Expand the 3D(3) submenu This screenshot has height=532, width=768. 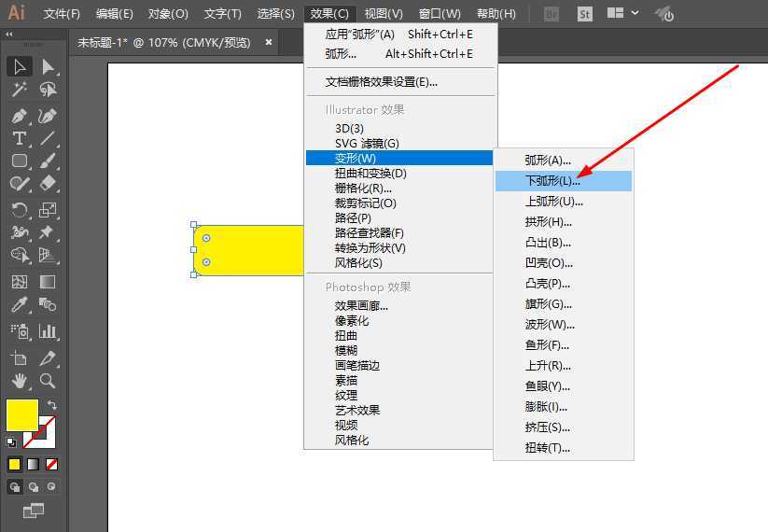click(x=399, y=129)
